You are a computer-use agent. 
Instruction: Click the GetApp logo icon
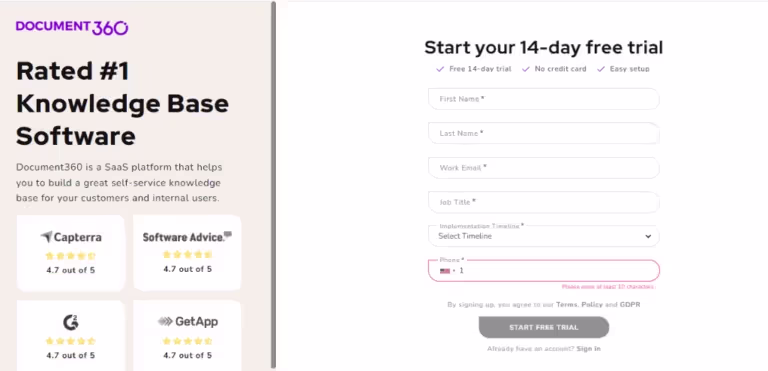pos(165,322)
